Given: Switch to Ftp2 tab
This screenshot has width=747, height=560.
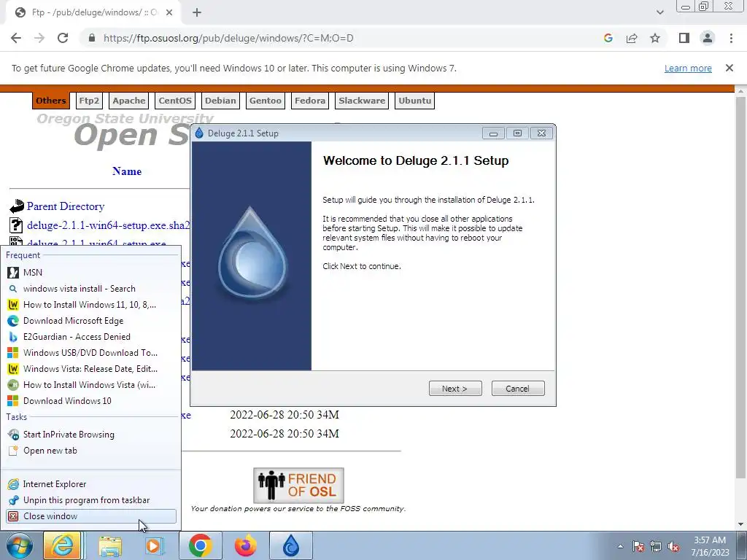Looking at the screenshot, I should point(89,101).
